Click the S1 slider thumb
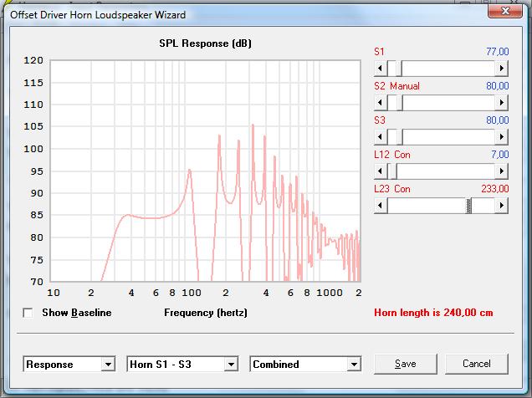The width and height of the screenshot is (532, 398). point(399,69)
